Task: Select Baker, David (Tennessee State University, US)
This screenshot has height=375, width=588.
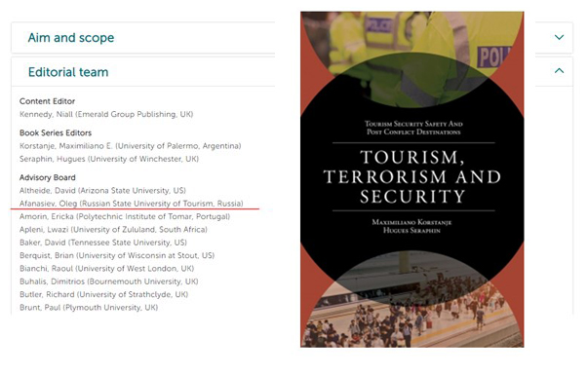Action: (103, 243)
